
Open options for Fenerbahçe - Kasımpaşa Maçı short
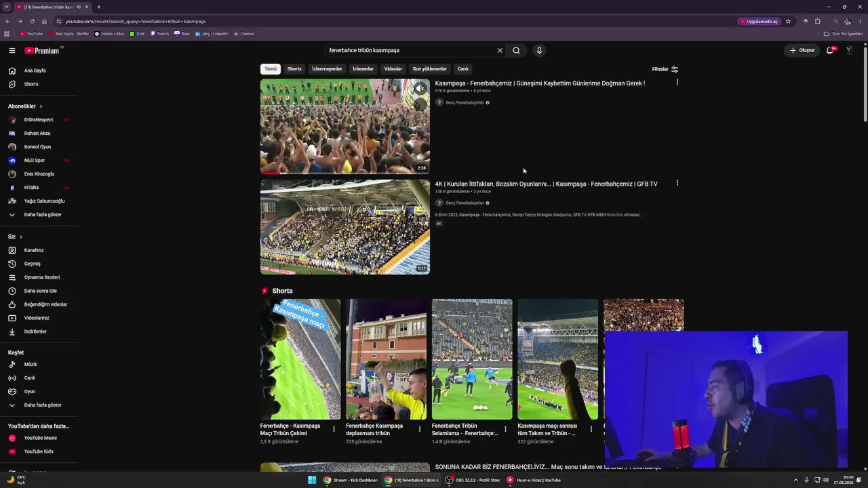[334, 429]
